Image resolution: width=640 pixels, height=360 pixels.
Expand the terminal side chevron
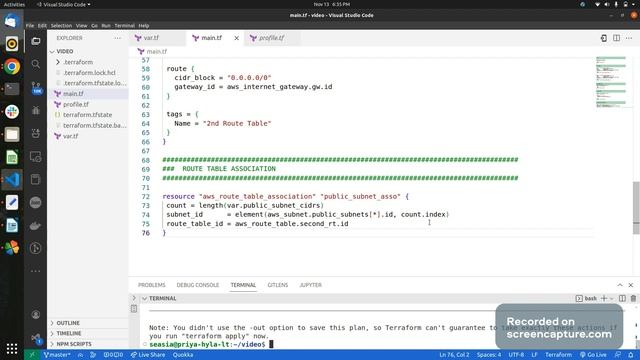134,298
